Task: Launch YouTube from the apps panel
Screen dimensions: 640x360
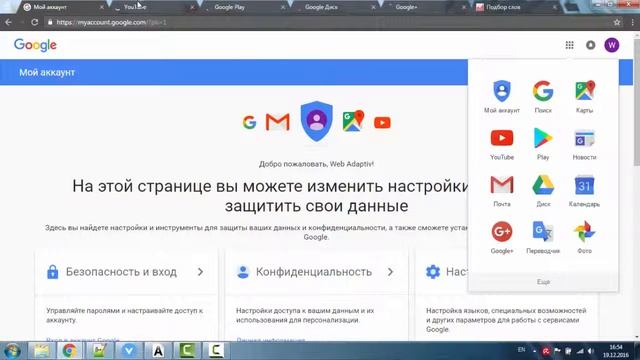Action: [502, 144]
